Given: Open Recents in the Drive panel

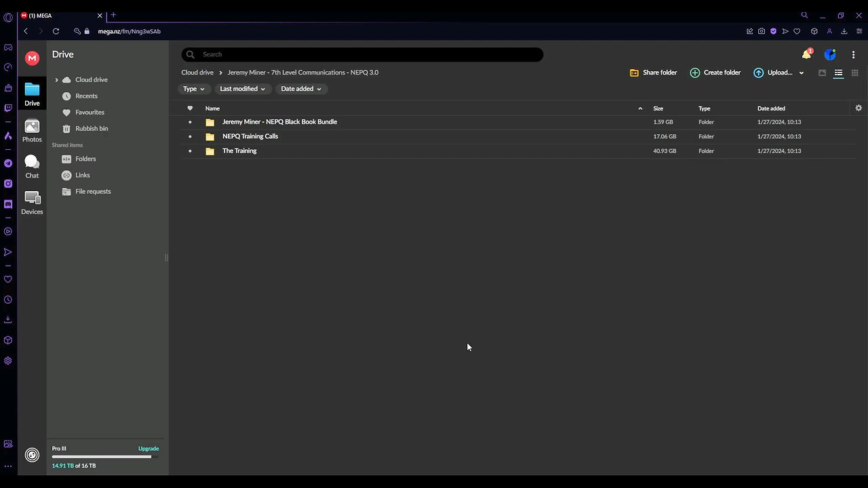Looking at the screenshot, I should pyautogui.click(x=86, y=96).
